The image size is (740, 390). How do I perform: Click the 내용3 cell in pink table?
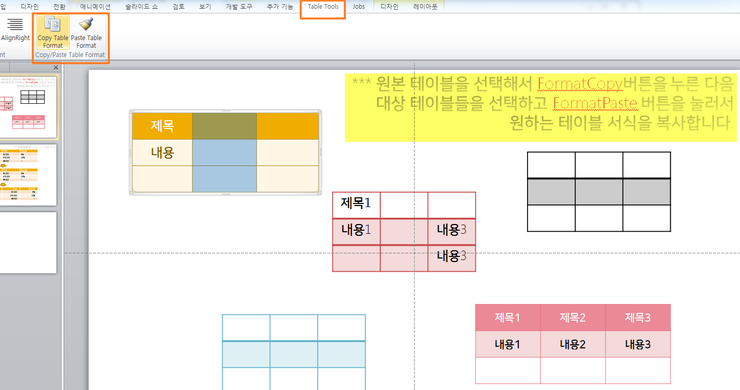pyautogui.click(x=638, y=344)
